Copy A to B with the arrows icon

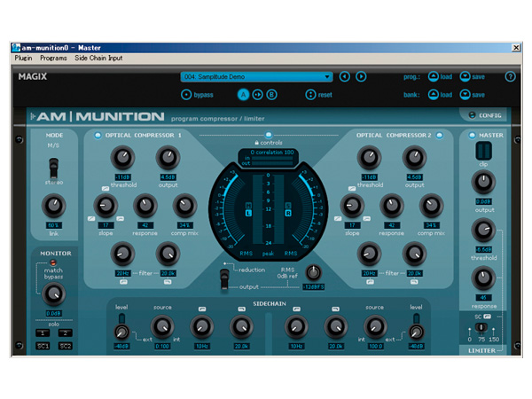point(257,95)
